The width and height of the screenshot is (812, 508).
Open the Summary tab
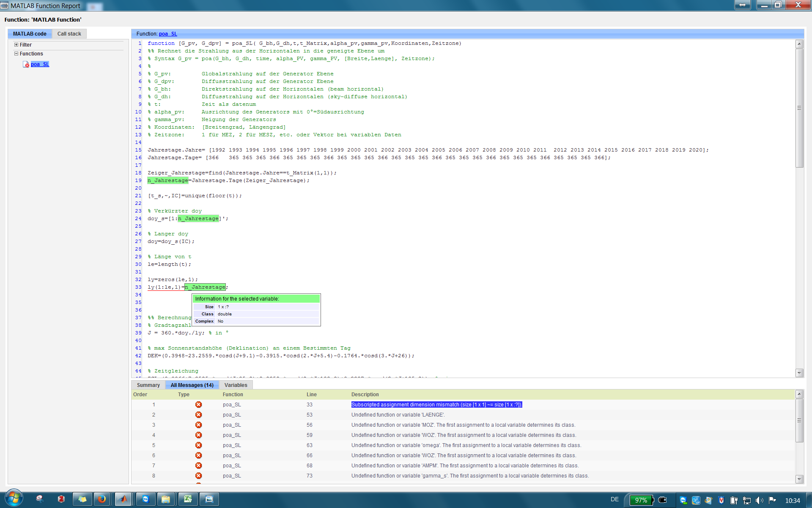(148, 385)
